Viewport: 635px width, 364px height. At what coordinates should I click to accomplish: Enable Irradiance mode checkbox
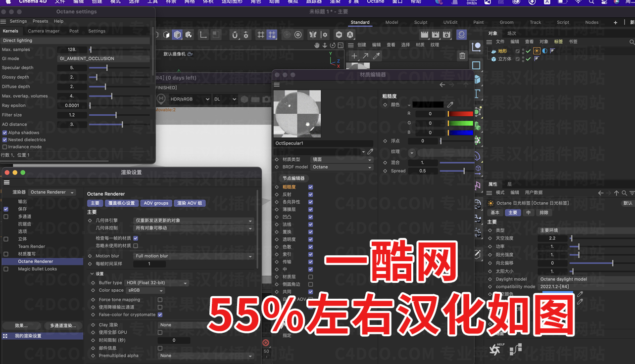coord(4,146)
